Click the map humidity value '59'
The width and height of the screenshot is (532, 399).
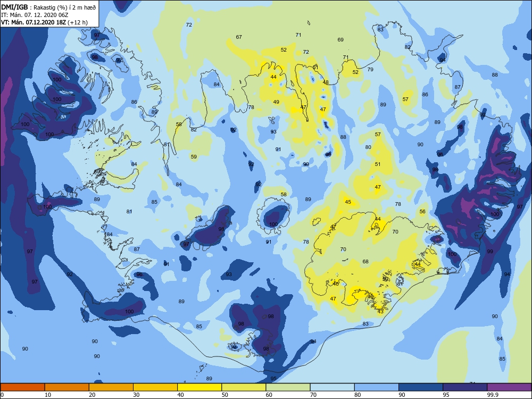tap(194, 157)
